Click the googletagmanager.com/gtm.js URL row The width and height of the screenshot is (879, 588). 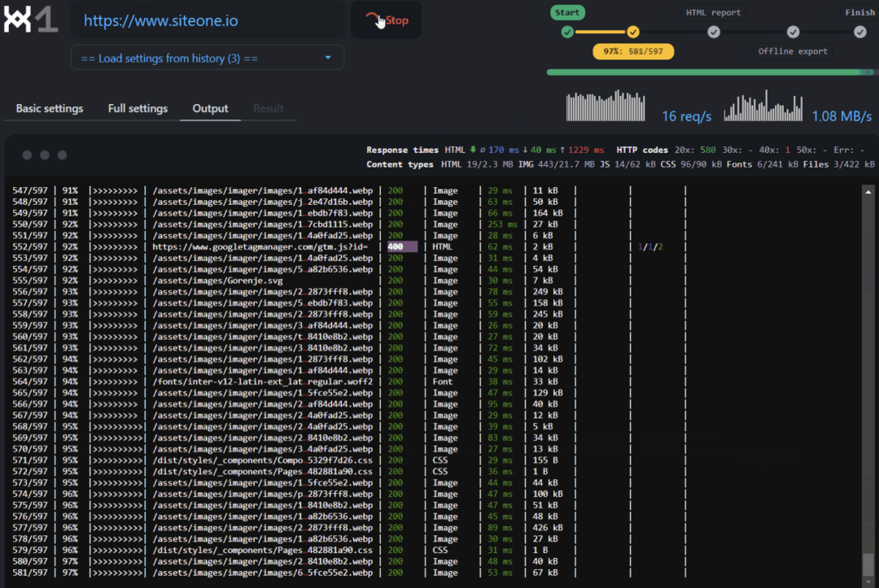tap(260, 246)
